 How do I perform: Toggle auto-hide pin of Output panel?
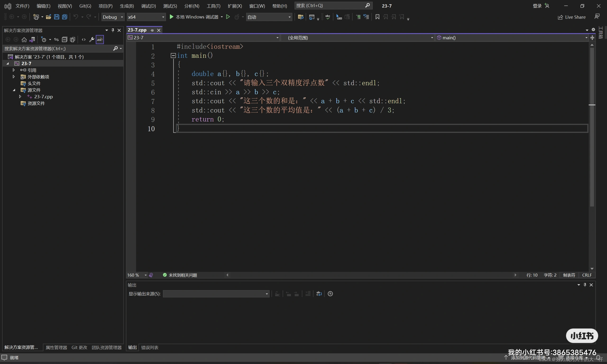(x=585, y=285)
